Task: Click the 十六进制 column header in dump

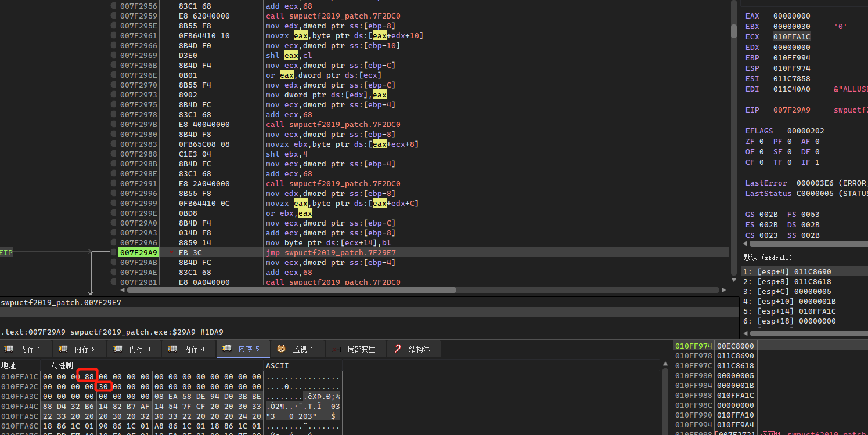Action: [x=58, y=366]
